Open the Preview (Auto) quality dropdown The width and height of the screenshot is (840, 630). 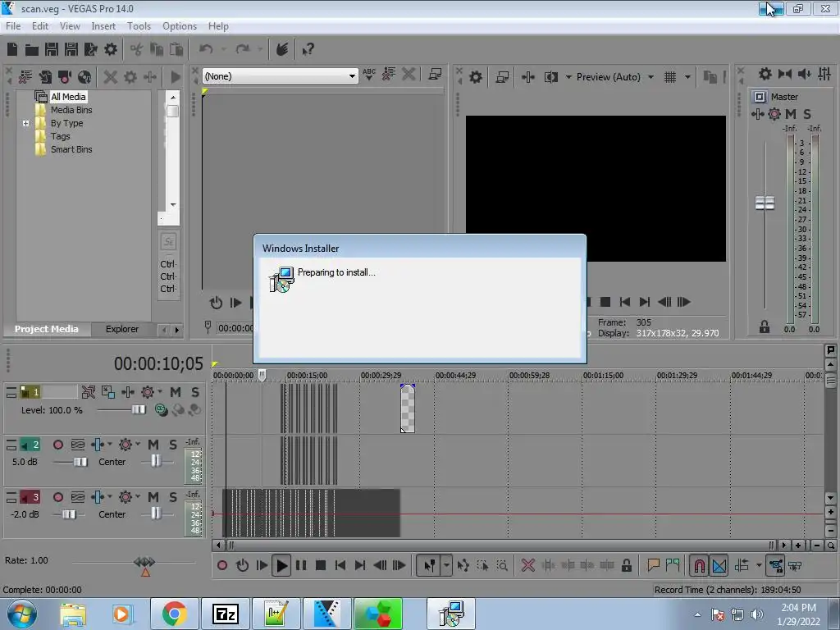pos(651,77)
